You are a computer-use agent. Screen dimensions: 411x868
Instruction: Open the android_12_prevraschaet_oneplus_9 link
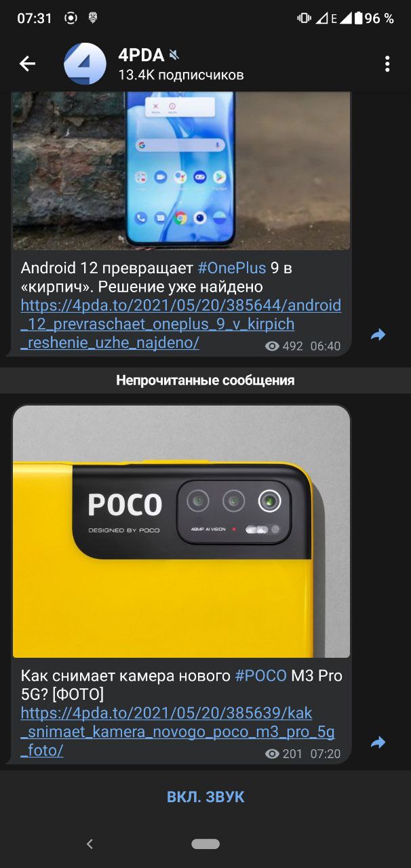181,324
